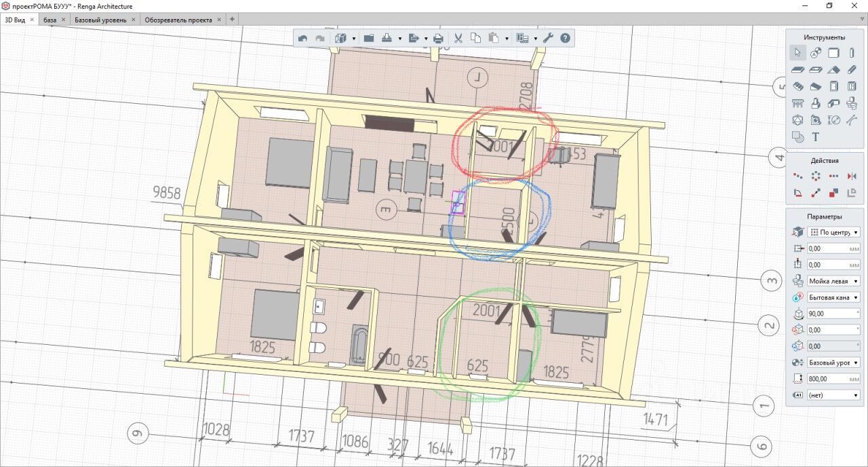
Task: Select the pink highlighted sink object
Action: click(458, 203)
